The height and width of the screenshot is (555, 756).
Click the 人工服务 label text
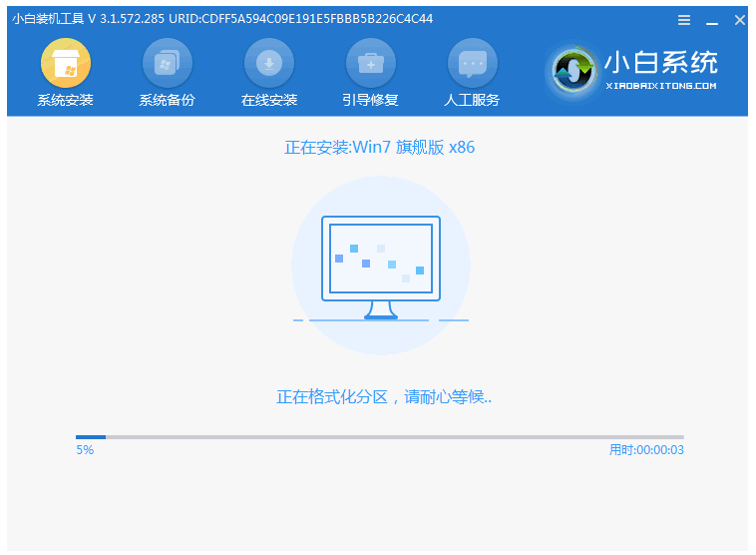[x=472, y=100]
